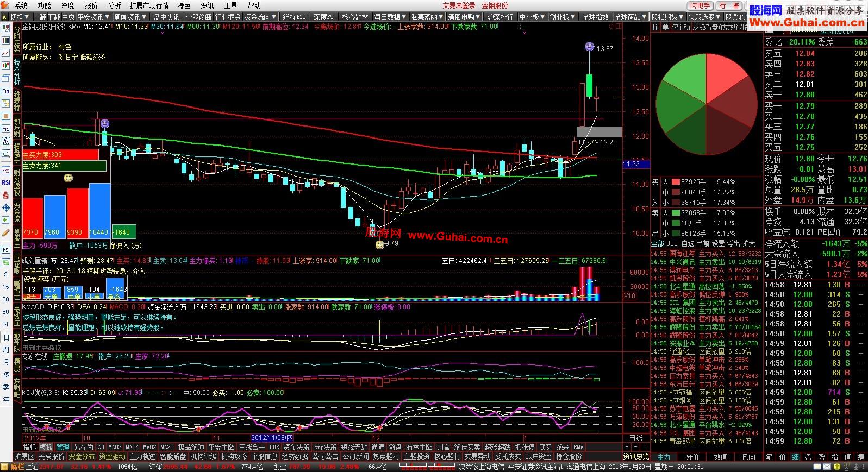Viewport: 868px width, 472px height.
Task: Select 月 period in left sidebar
Action: (6, 362)
